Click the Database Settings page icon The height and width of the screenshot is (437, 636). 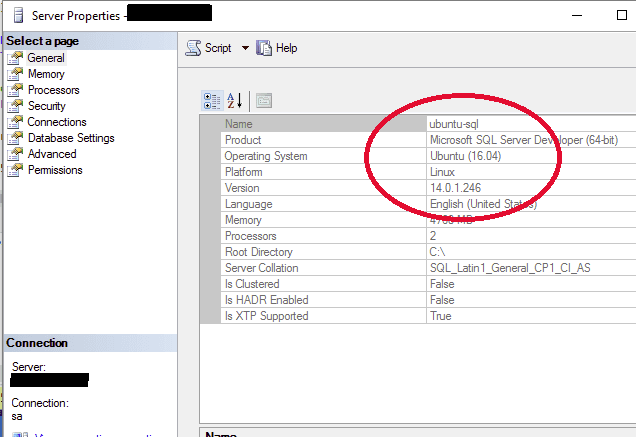pyautogui.click(x=15, y=138)
